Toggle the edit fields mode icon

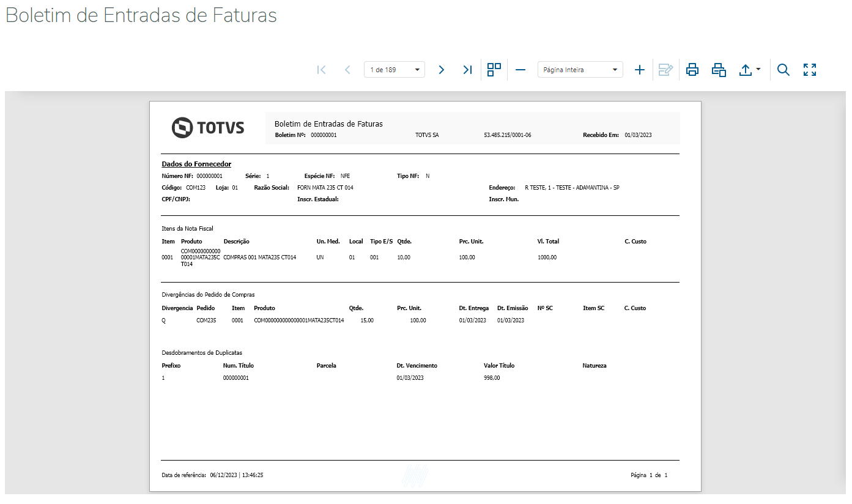tap(665, 70)
